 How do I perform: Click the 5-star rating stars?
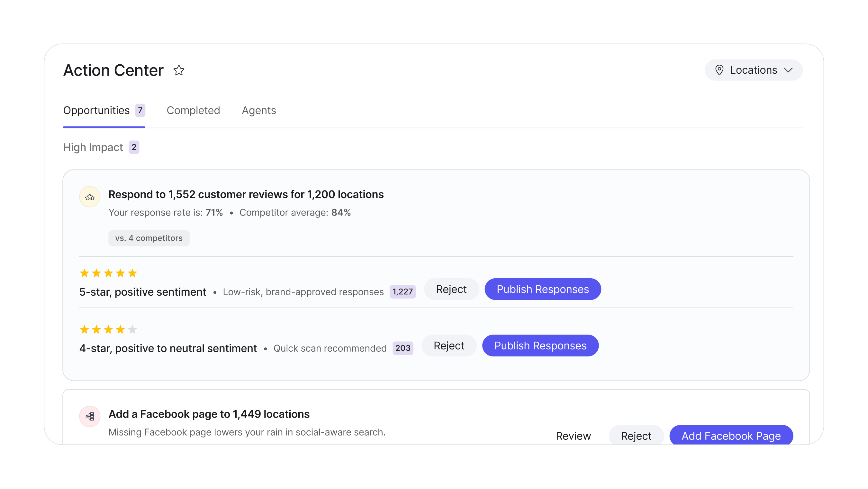pos(108,273)
